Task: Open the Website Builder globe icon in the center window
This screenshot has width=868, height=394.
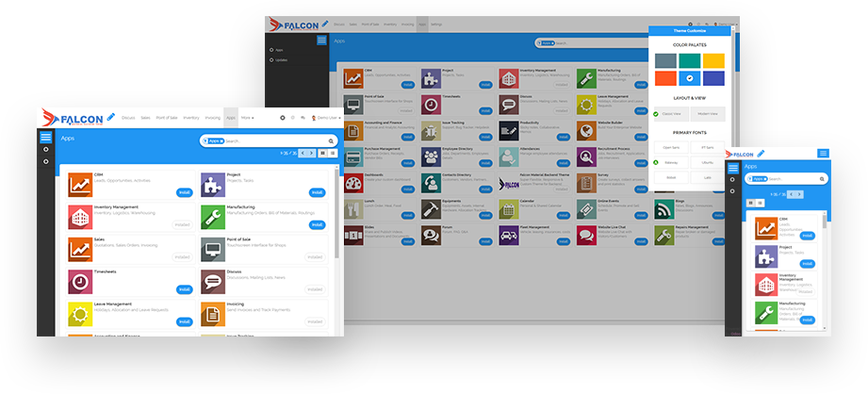Action: [585, 131]
